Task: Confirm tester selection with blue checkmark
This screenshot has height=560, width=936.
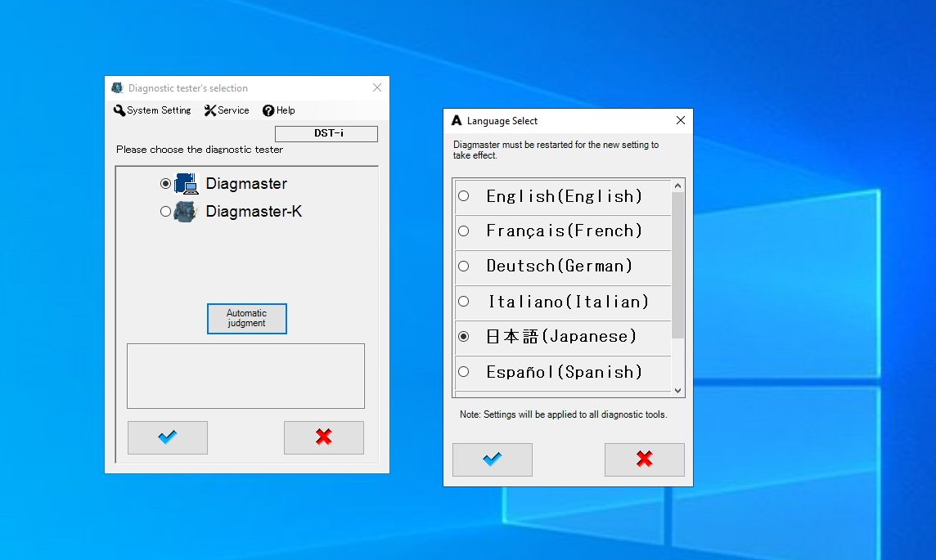Action: (x=168, y=437)
